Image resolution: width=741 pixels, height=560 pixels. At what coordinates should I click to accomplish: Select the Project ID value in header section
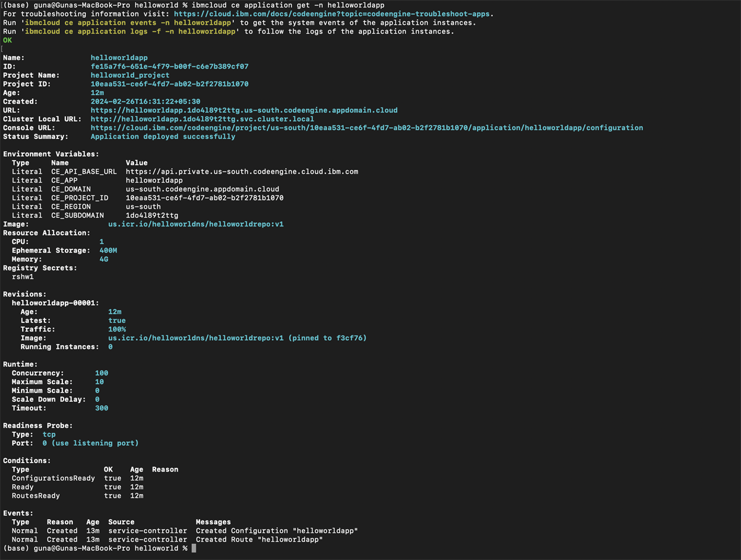[x=169, y=84]
